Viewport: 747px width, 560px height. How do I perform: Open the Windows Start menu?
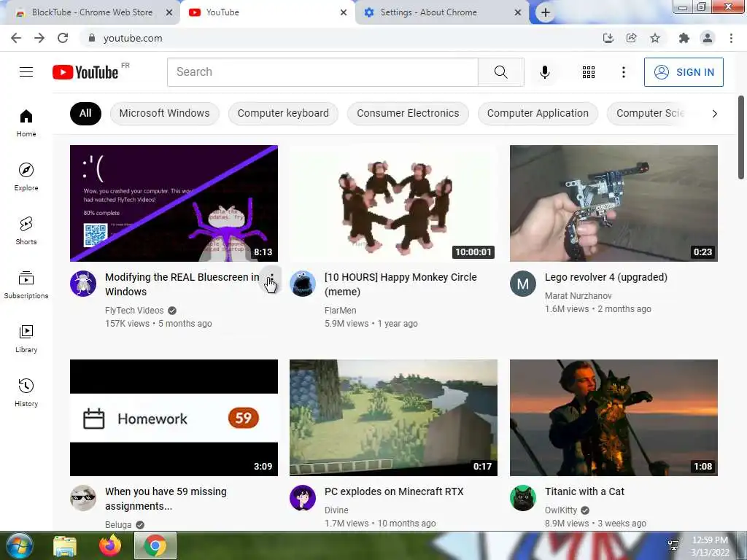click(18, 545)
